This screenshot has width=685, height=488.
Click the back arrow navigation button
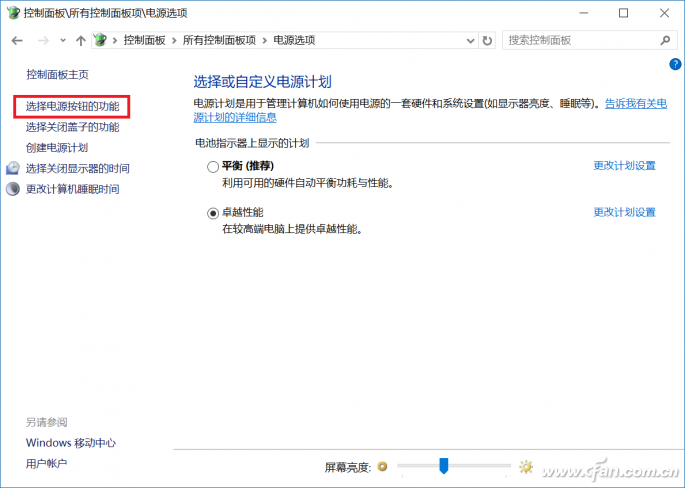[x=17, y=41]
